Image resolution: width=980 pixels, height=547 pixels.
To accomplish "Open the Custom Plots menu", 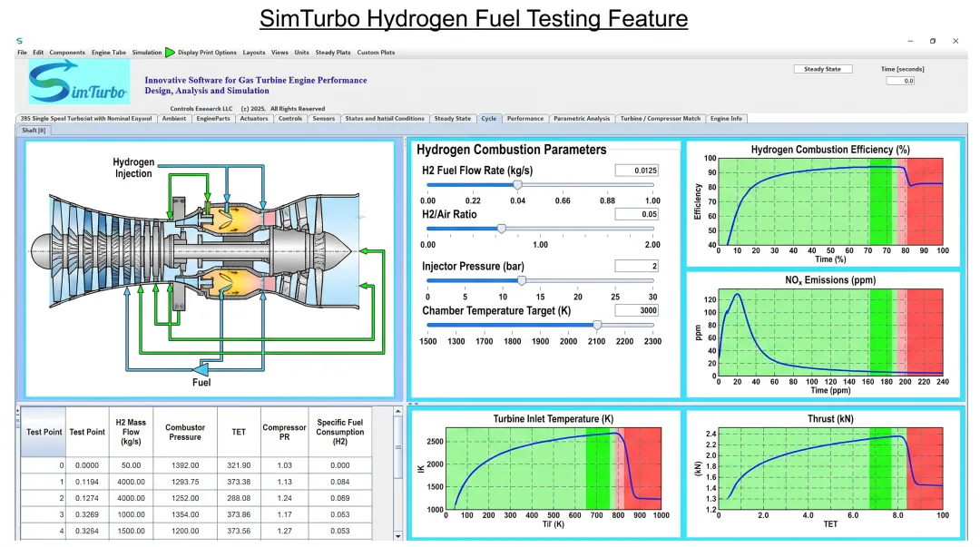I will click(x=376, y=53).
